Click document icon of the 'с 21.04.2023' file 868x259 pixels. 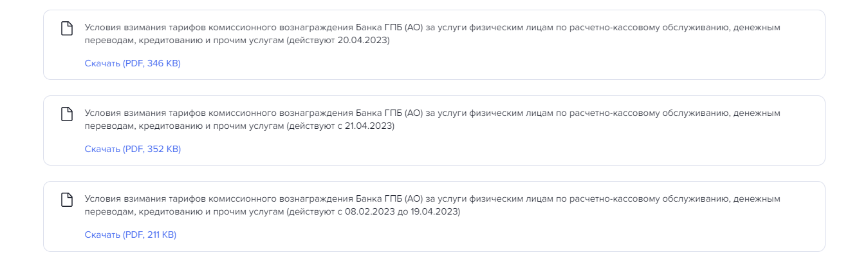click(x=66, y=114)
